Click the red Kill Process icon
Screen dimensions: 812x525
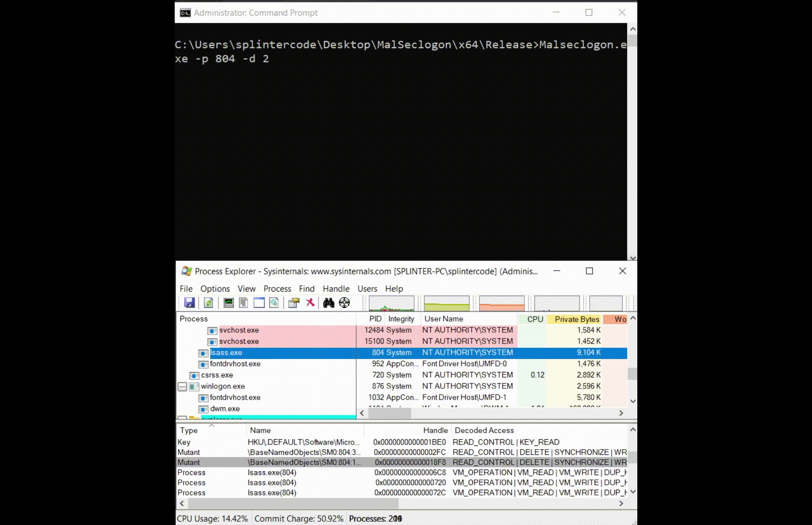pyautogui.click(x=310, y=303)
